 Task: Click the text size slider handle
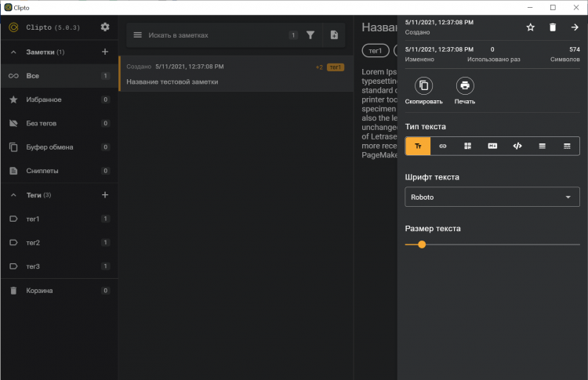(x=422, y=244)
